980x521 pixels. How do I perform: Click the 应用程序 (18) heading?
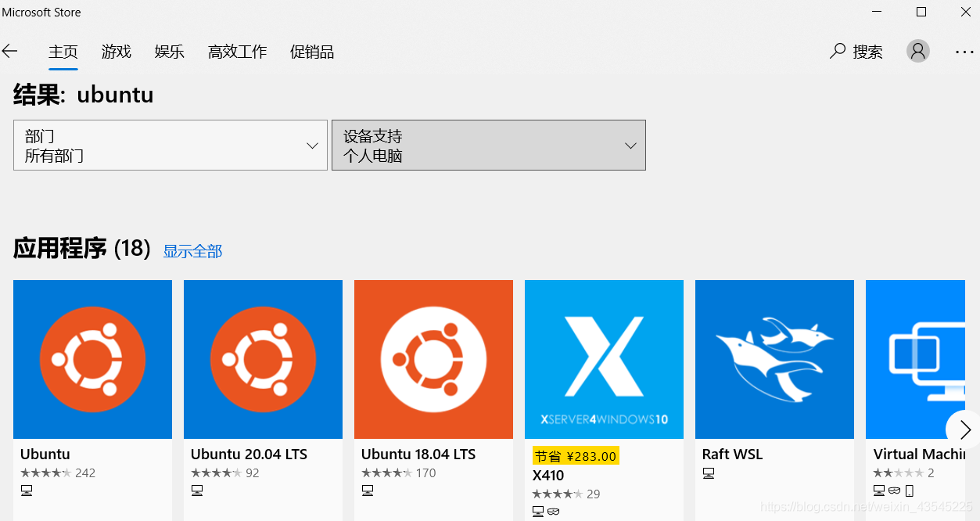[82, 249]
